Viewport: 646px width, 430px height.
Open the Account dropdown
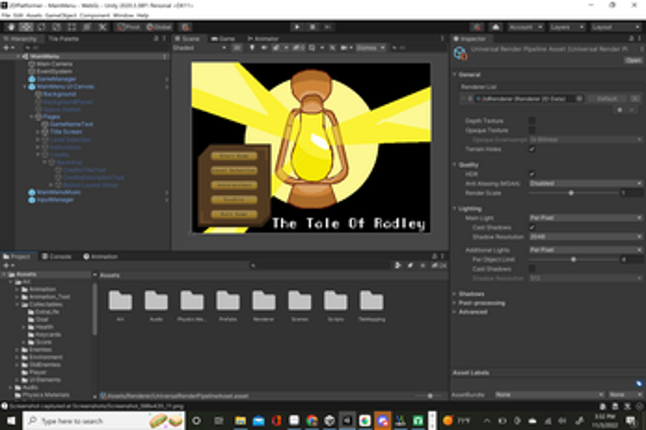(x=525, y=27)
